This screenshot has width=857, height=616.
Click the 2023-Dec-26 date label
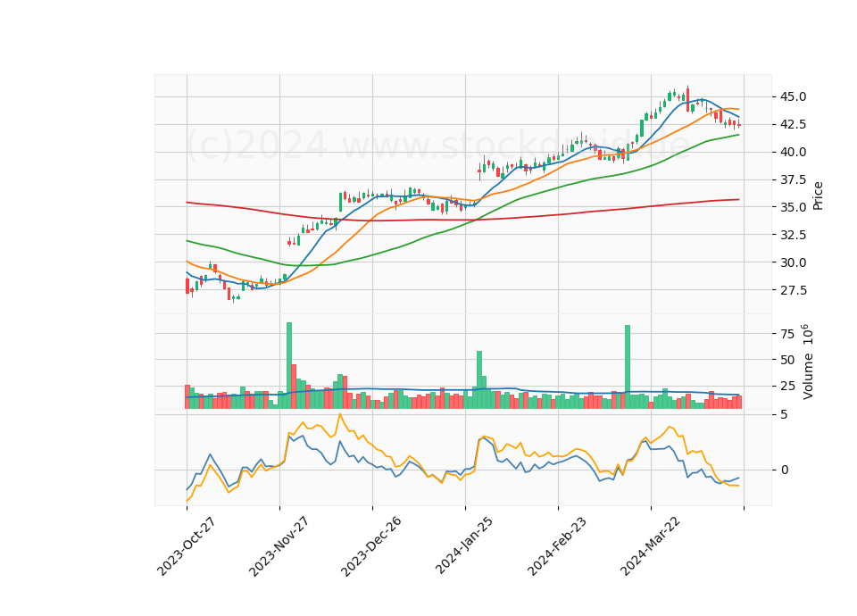click(371, 546)
